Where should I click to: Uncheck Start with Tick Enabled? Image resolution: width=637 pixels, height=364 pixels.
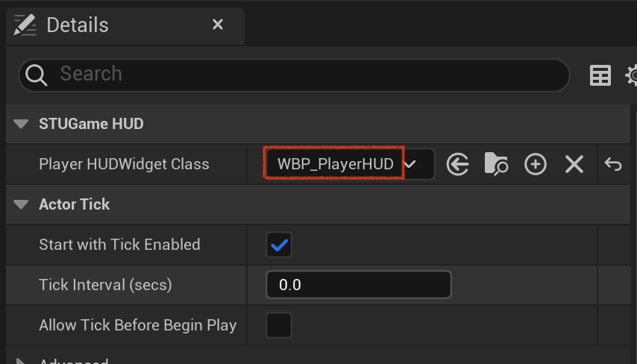click(x=279, y=245)
